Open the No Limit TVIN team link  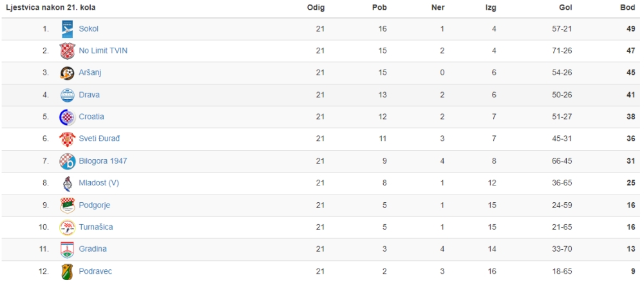pos(103,51)
